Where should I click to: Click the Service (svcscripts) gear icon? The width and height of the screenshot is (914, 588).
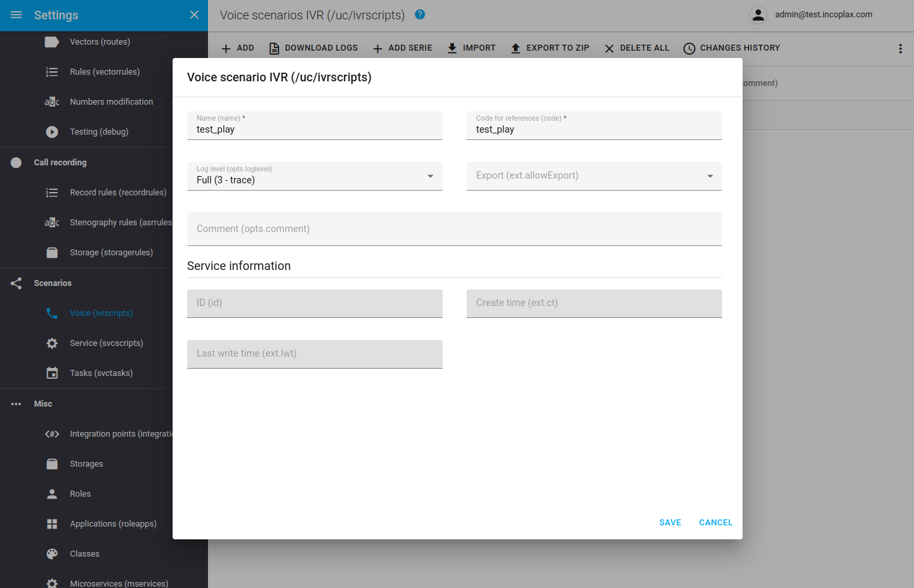coord(52,343)
